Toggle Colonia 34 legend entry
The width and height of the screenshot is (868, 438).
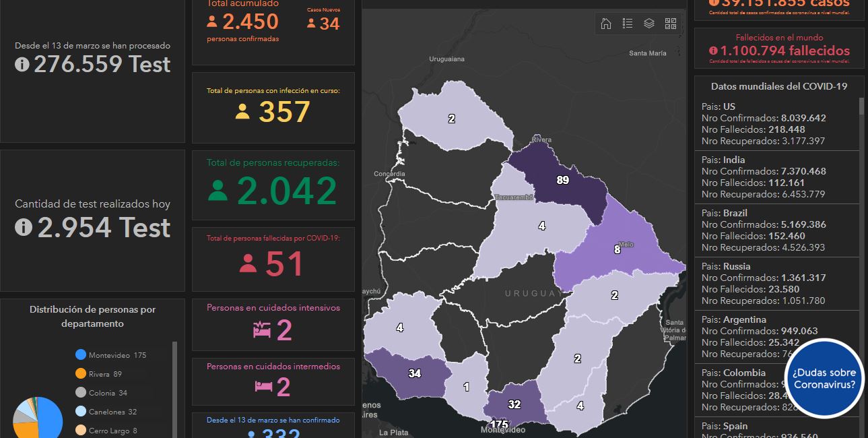[x=107, y=393]
